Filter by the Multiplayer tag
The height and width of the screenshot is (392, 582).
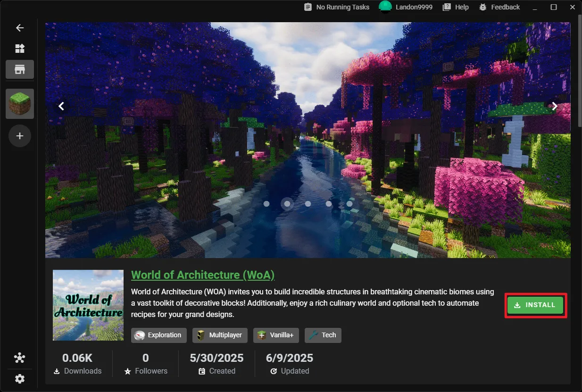coord(219,335)
